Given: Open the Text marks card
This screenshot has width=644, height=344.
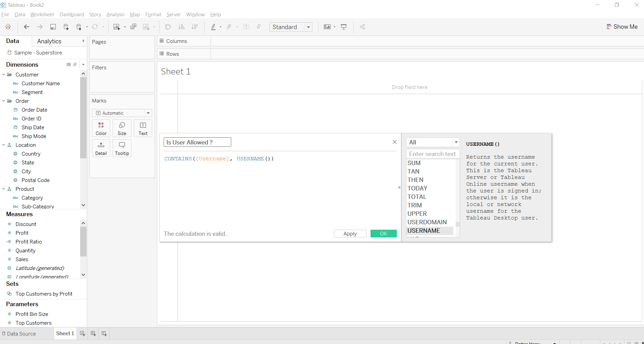Looking at the screenshot, I should pos(143,128).
